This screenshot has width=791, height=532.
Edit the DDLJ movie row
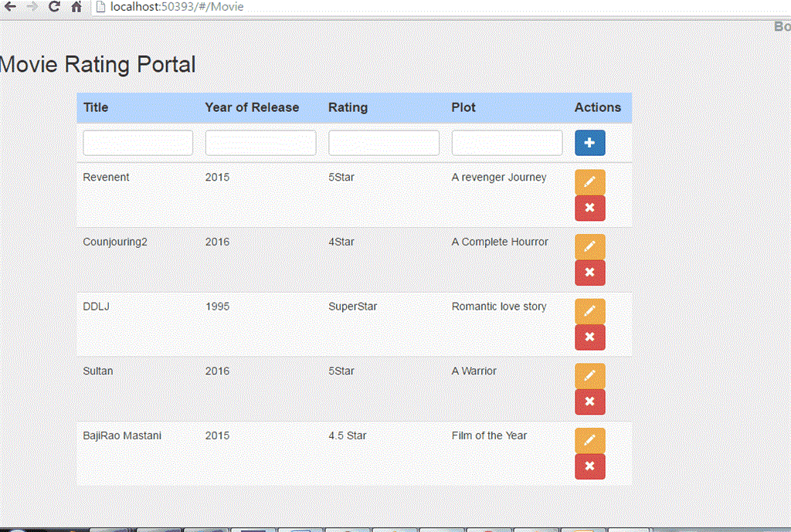[x=589, y=311]
